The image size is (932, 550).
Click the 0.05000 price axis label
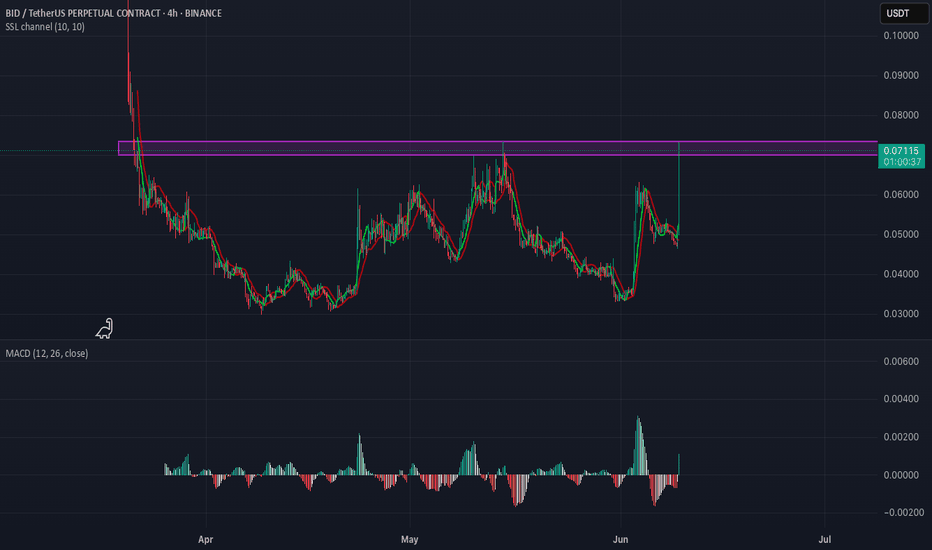click(901, 234)
